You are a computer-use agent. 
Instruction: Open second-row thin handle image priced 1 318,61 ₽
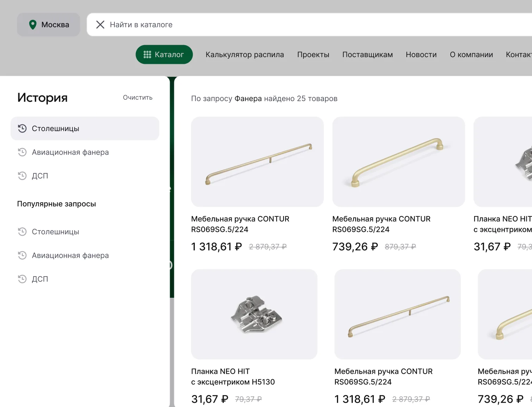pyautogui.click(x=398, y=314)
